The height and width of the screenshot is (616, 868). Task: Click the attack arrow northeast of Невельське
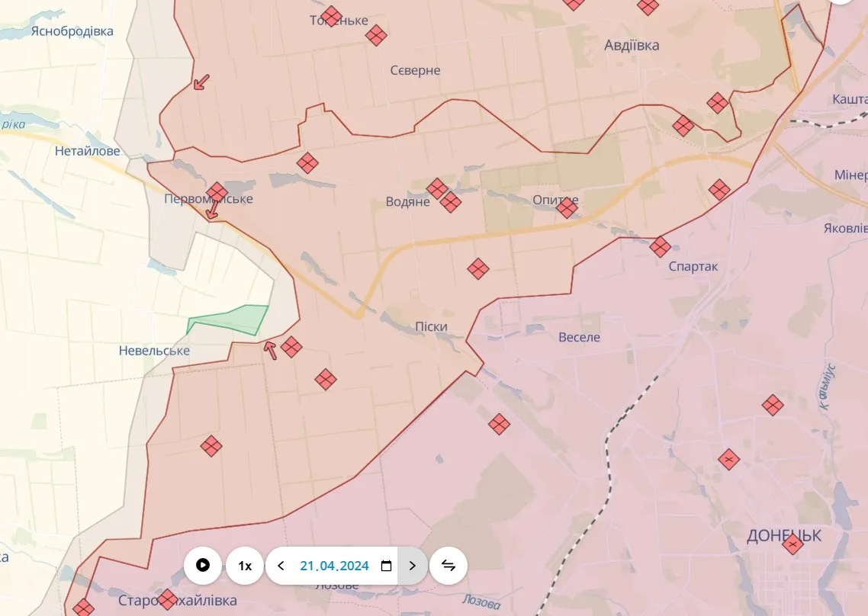[x=269, y=350]
